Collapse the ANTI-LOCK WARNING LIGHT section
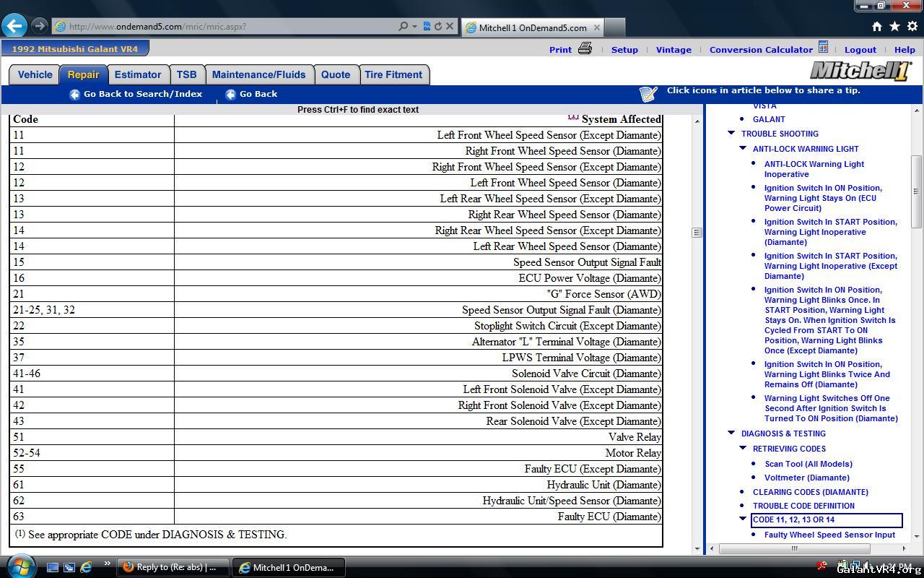 coord(743,148)
